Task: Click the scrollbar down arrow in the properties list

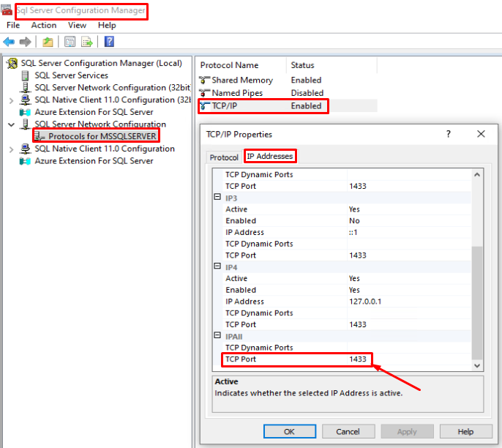Action: 477,365
